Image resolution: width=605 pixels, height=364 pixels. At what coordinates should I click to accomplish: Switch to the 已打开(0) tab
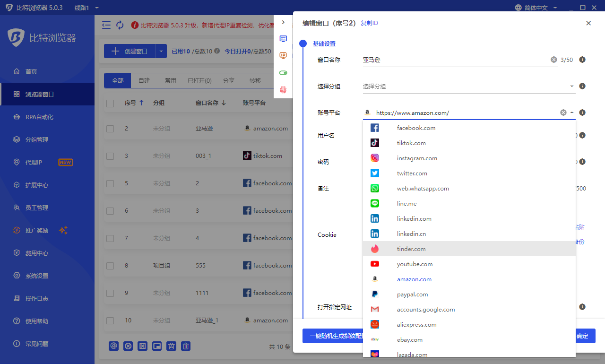[199, 80]
